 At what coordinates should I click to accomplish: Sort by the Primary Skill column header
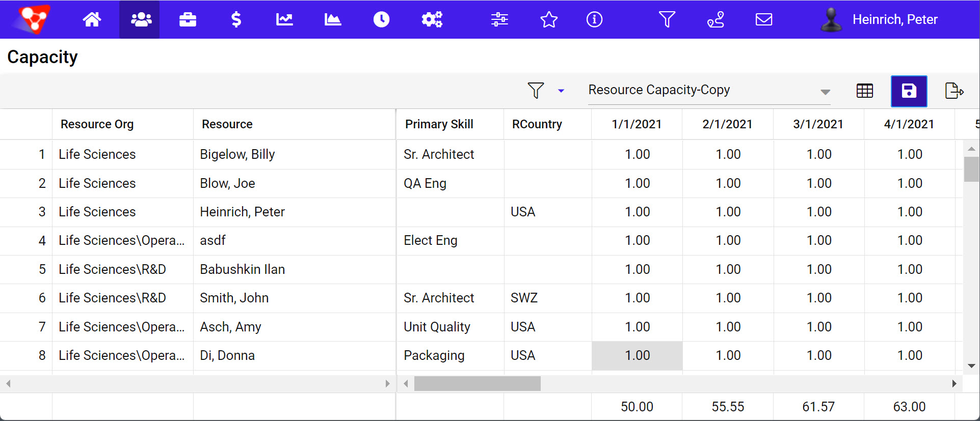439,124
